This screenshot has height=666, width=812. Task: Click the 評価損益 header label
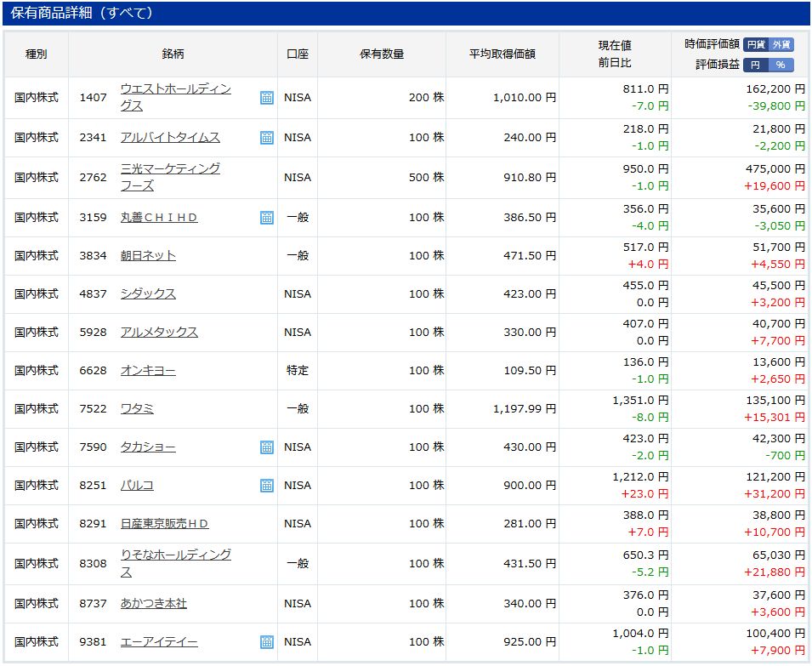[x=718, y=65]
